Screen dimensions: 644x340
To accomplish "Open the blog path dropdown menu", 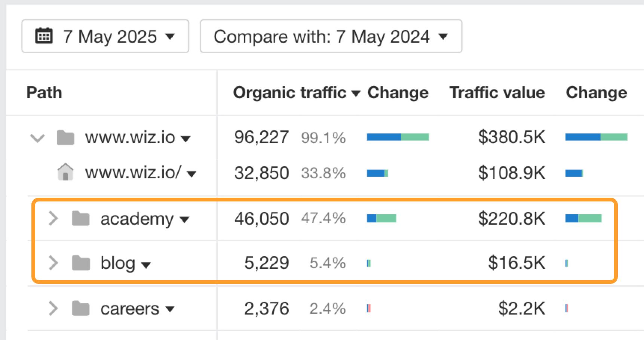I will tap(146, 265).
